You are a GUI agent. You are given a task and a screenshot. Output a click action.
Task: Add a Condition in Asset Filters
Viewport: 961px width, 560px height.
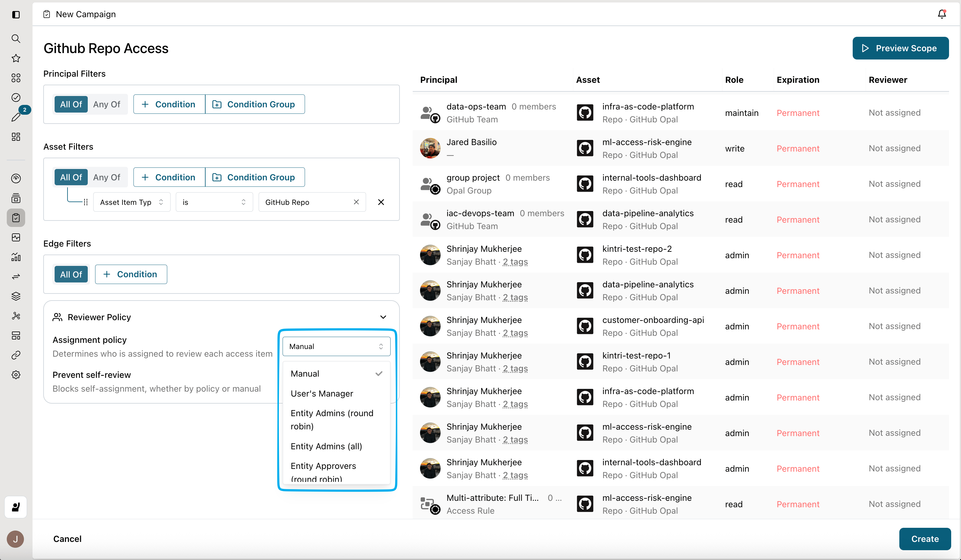pyautogui.click(x=169, y=177)
